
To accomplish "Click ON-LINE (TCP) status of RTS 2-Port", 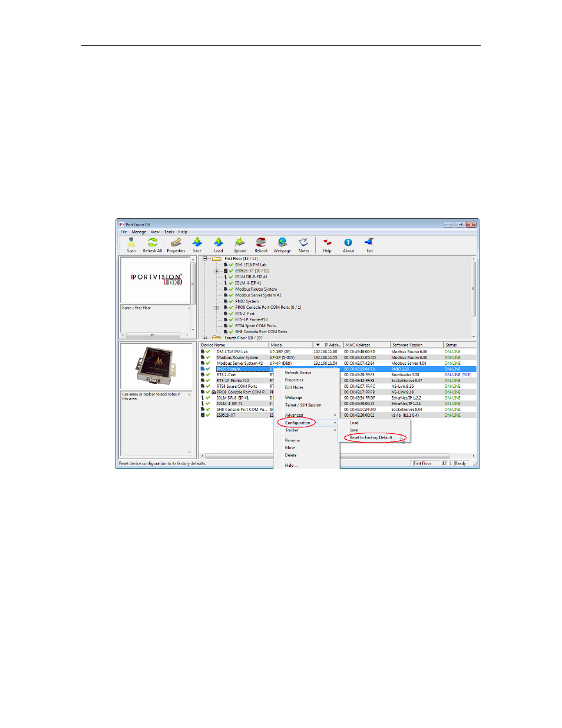I will [x=458, y=375].
